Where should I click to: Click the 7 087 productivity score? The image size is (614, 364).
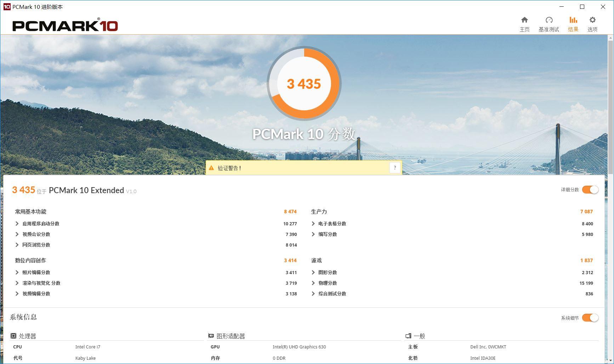click(x=586, y=212)
